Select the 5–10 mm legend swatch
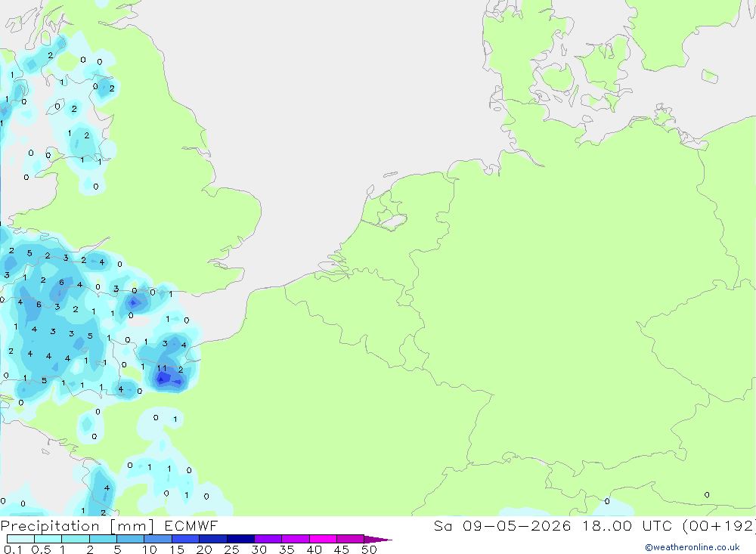 click(x=131, y=539)
